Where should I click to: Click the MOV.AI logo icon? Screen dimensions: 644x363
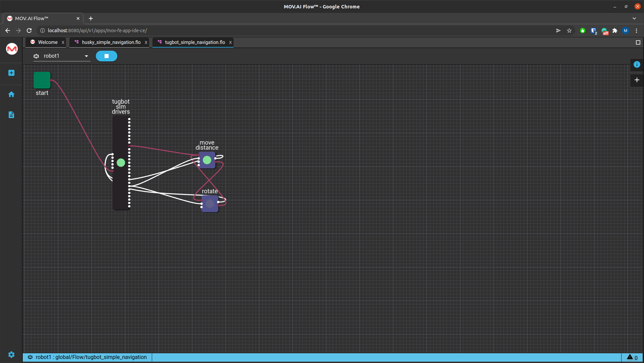coord(12,49)
